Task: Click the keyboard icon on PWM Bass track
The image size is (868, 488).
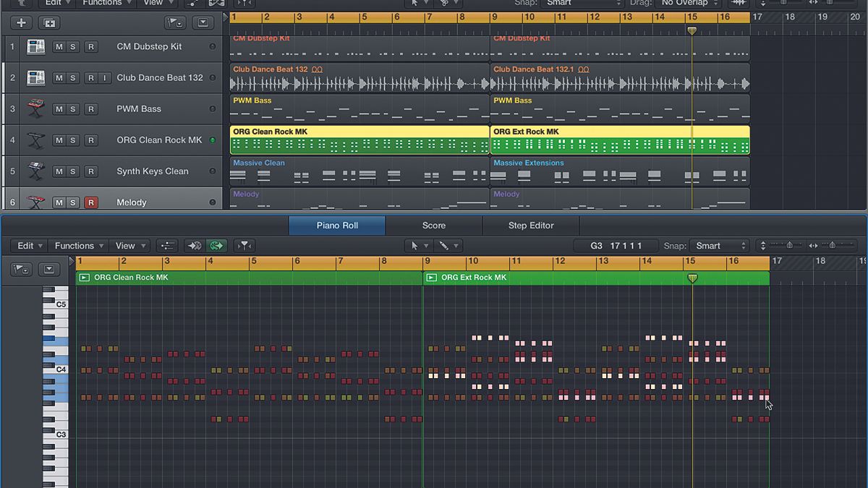Action: coord(35,108)
